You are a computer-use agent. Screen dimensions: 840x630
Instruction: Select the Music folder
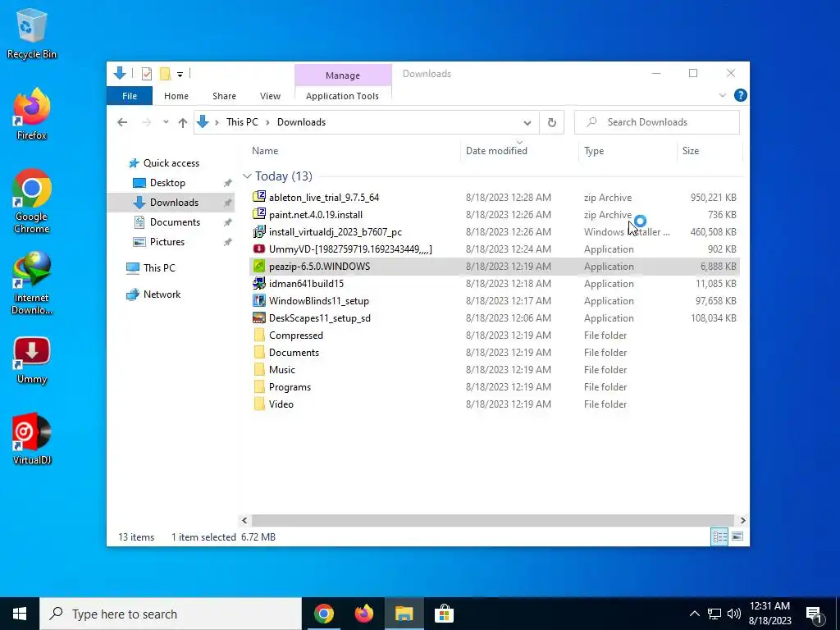(x=282, y=370)
